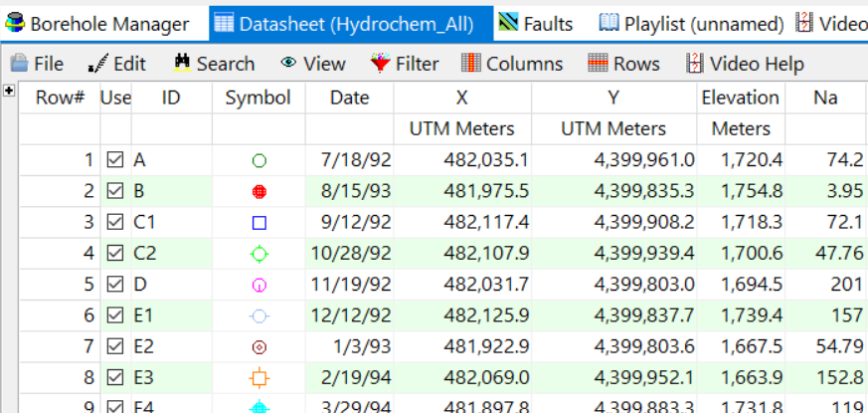
Task: Select the X coordinate cell for row D
Action: pos(462,285)
